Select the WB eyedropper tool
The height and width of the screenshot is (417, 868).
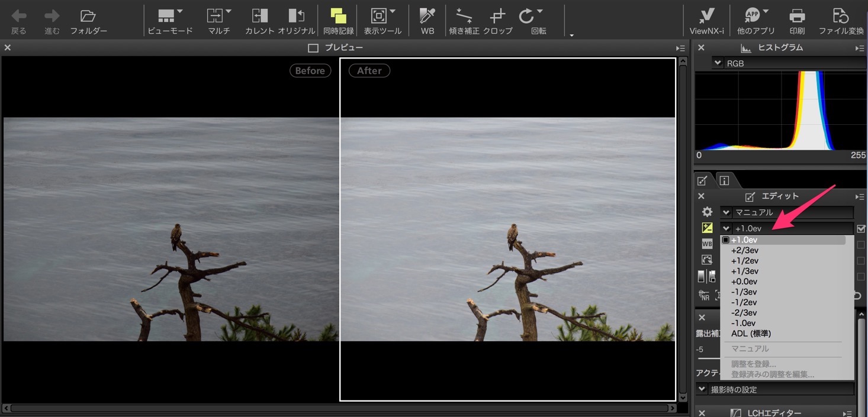(x=427, y=21)
